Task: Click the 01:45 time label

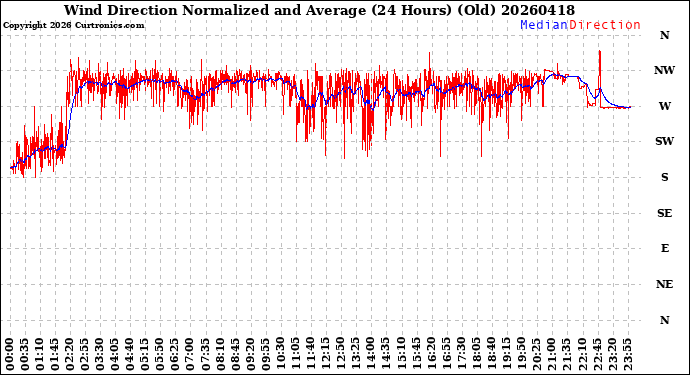Action: 55,354
